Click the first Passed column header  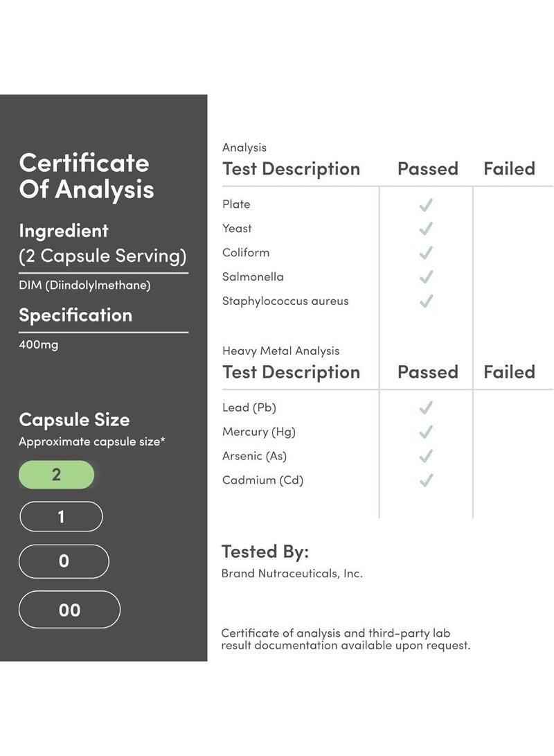click(428, 169)
